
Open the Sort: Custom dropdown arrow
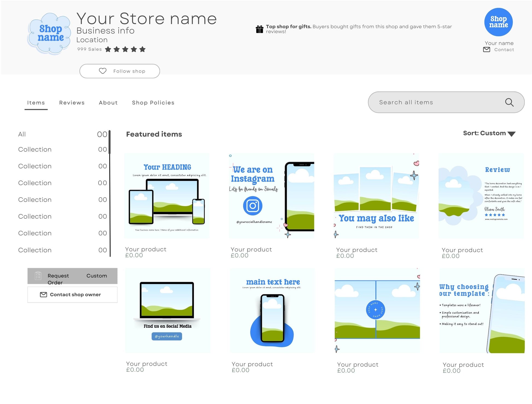(x=511, y=134)
